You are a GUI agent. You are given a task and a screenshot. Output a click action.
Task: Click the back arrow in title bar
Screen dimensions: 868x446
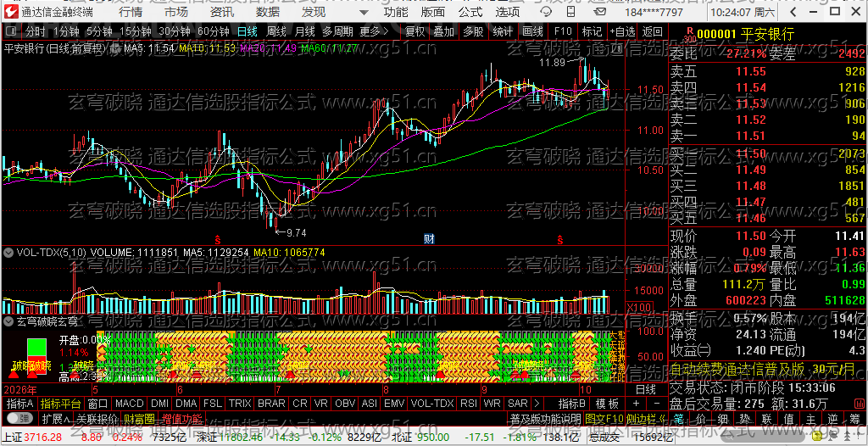coord(793,12)
